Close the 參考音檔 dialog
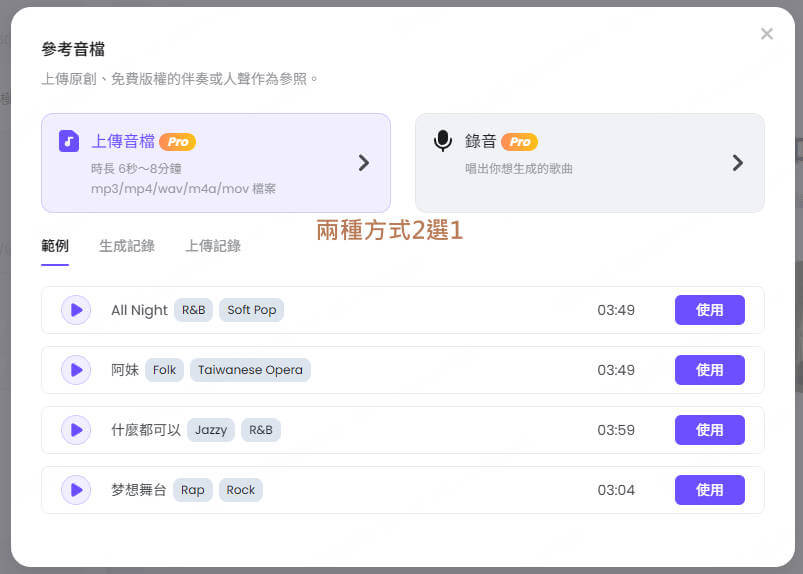Image resolution: width=803 pixels, height=574 pixels. [x=767, y=34]
